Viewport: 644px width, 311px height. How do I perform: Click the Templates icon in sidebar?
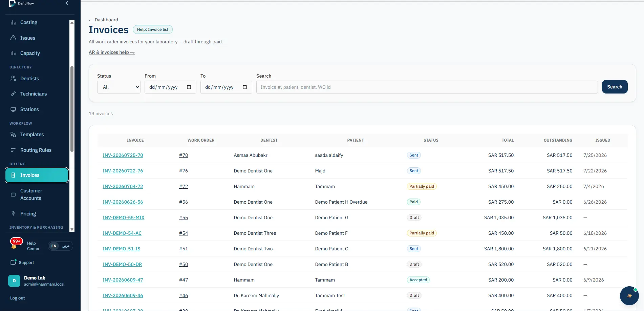pos(13,134)
